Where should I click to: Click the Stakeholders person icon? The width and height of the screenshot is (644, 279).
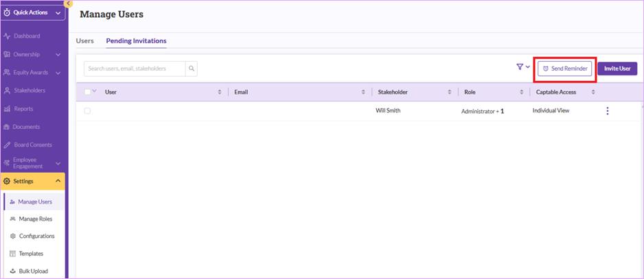(7, 90)
